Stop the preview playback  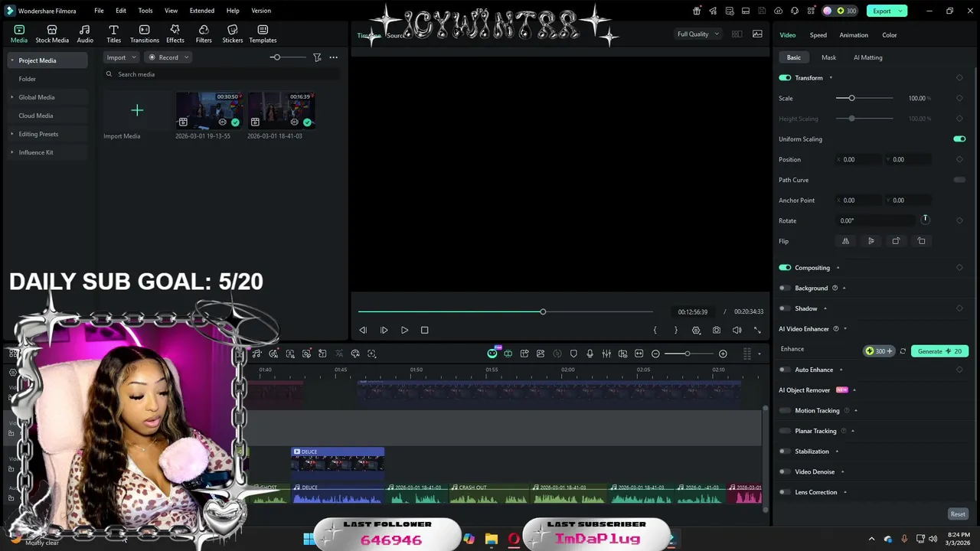[425, 330]
